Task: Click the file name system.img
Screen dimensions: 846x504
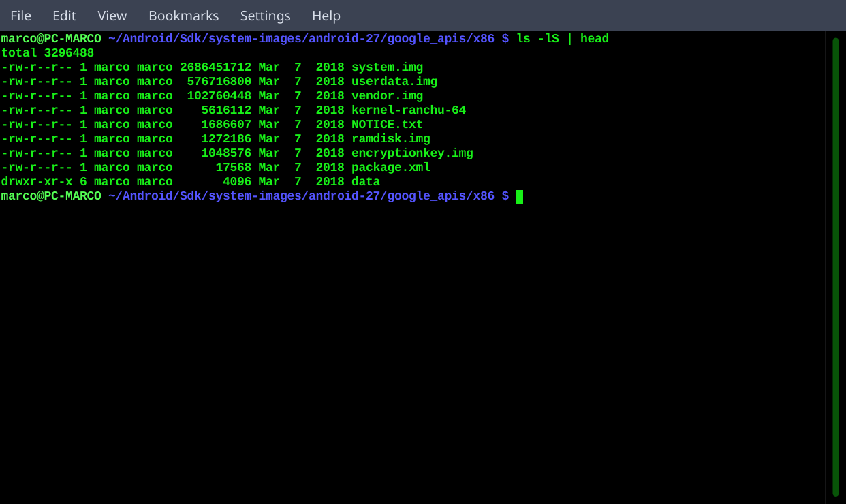Action: click(387, 67)
